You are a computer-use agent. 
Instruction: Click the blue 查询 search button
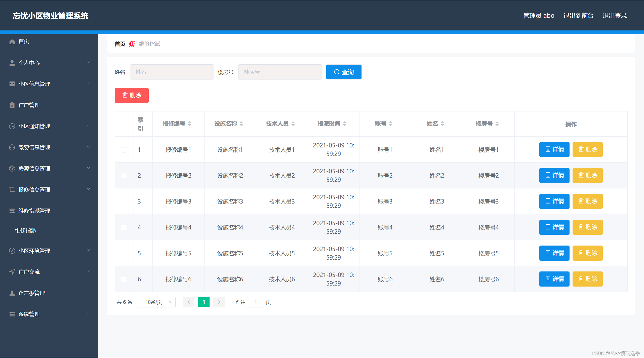tap(344, 72)
